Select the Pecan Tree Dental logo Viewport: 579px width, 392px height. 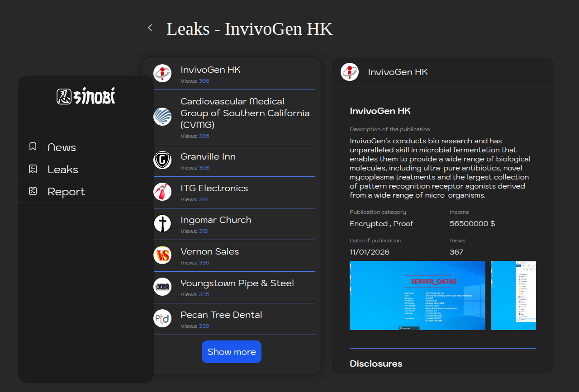coord(162,318)
